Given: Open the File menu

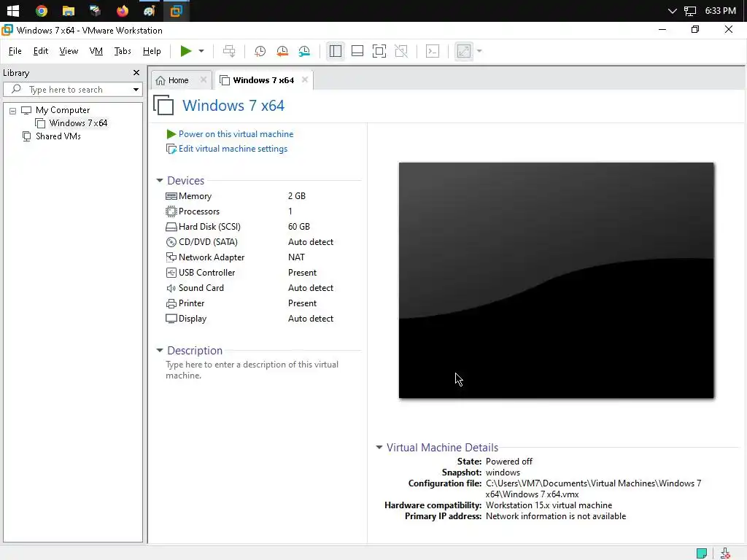Looking at the screenshot, I should pos(15,51).
